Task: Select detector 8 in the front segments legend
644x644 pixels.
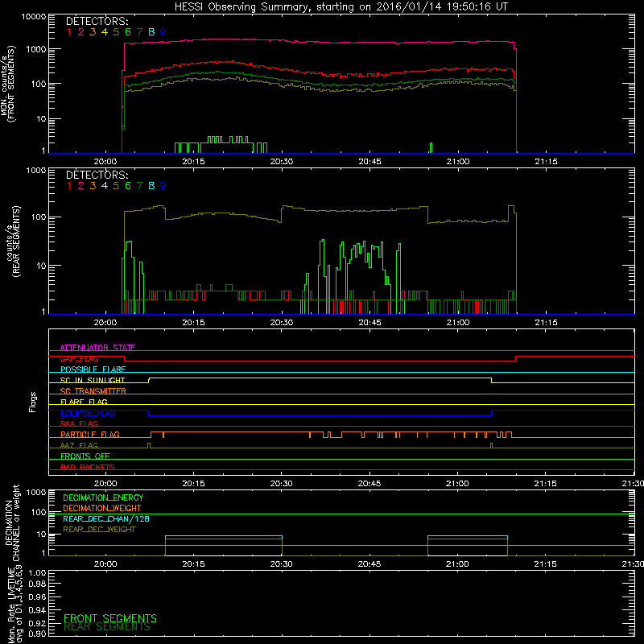Action: 151,32
